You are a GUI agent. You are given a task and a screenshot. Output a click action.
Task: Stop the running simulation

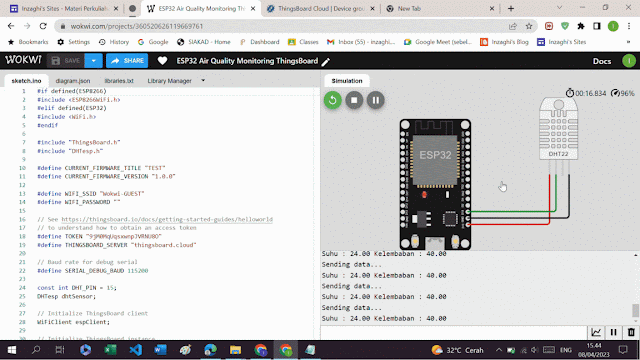[x=354, y=100]
